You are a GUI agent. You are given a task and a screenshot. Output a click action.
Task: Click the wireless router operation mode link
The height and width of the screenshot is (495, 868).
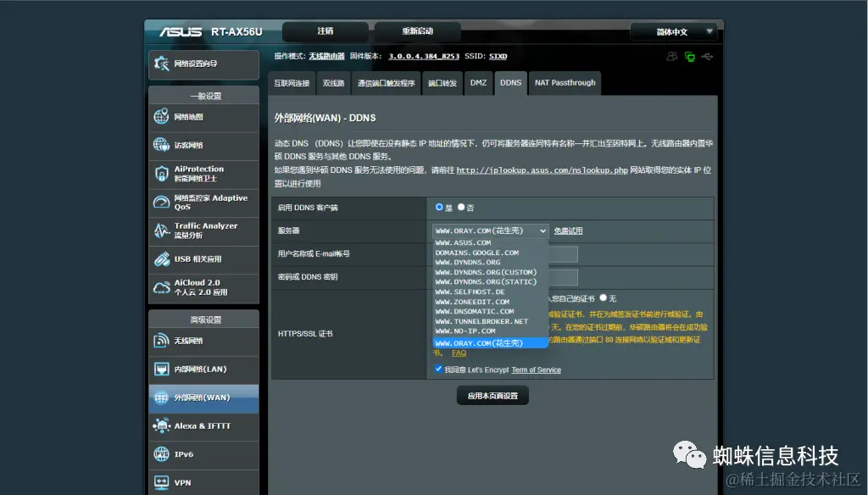click(326, 57)
